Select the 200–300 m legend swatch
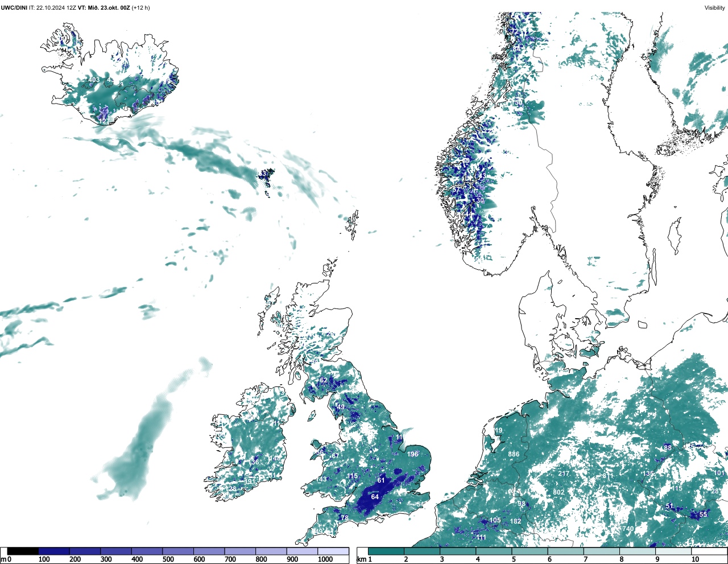Viewport: 728px width, 564px height. point(85,551)
